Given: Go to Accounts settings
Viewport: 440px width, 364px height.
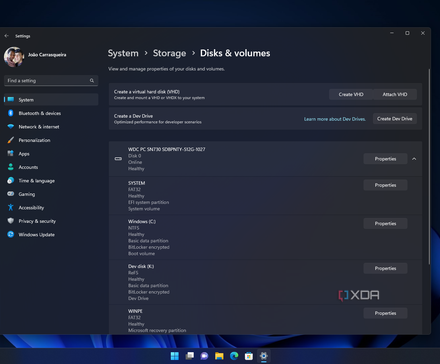Looking at the screenshot, I should click(x=51, y=167).
